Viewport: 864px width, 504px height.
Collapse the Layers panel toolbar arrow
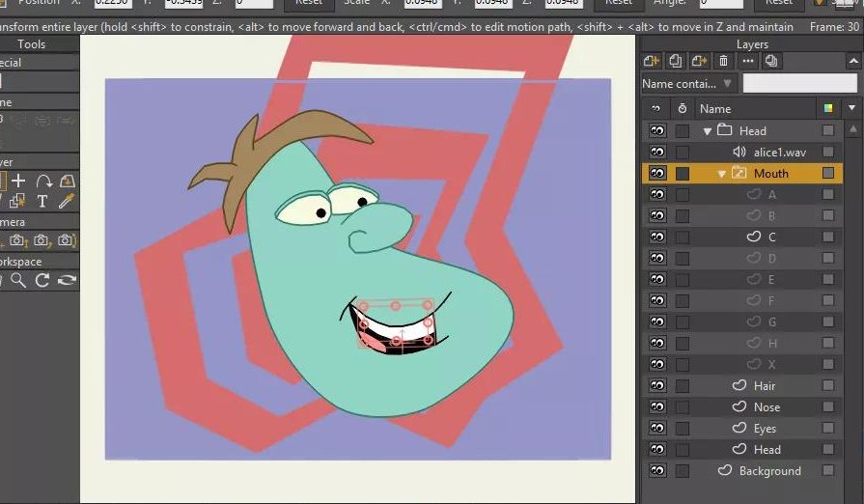tap(853, 61)
